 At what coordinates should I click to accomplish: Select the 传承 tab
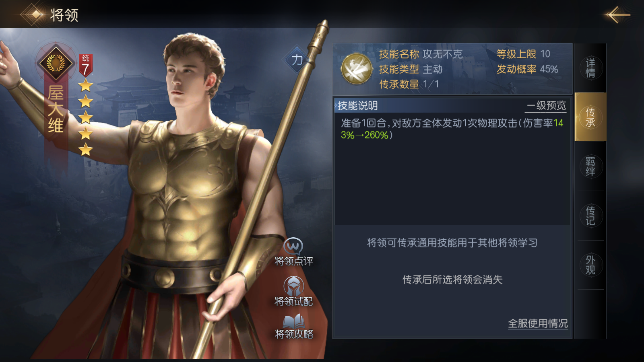click(590, 117)
